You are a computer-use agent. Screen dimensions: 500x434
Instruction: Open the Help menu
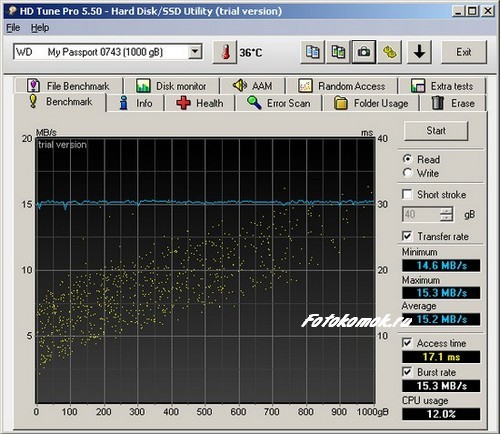pyautogui.click(x=40, y=28)
